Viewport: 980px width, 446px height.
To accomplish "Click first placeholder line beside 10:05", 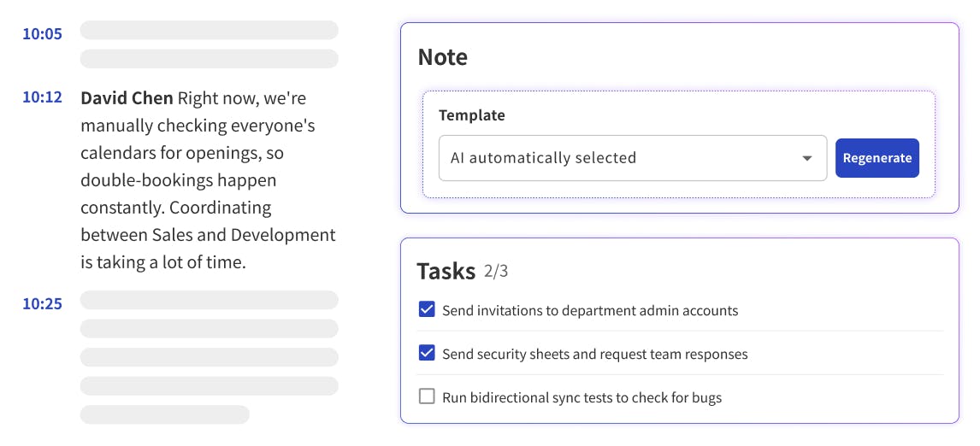I will click(209, 30).
